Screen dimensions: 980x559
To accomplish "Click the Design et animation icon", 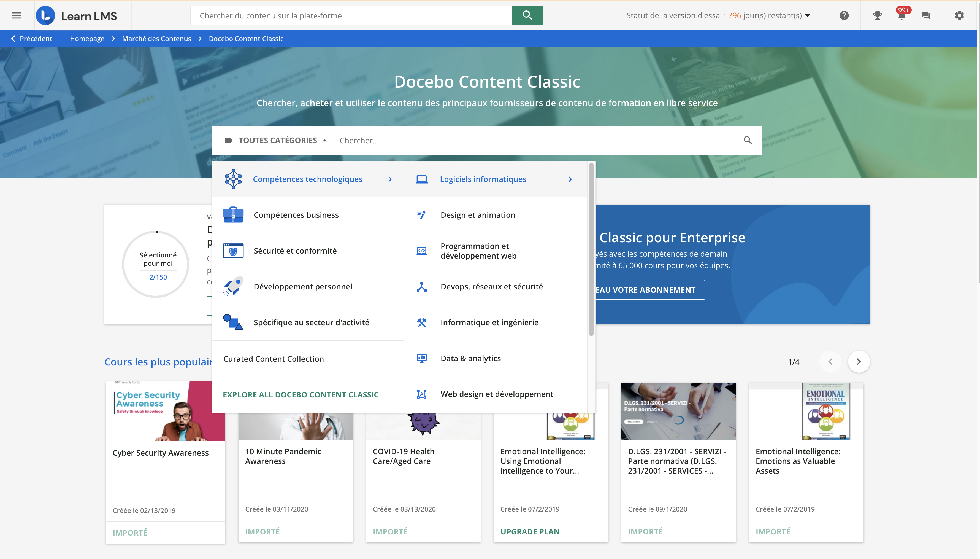I will [x=421, y=215].
